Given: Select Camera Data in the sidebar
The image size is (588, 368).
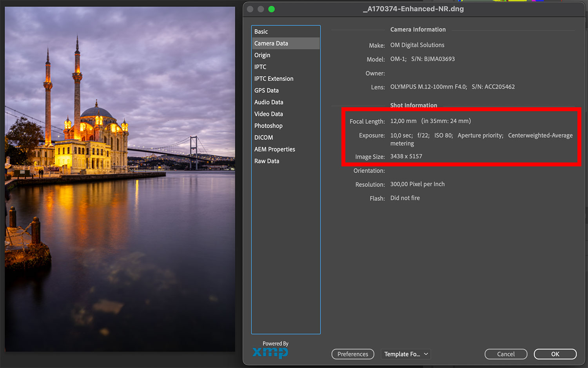Looking at the screenshot, I should point(271,43).
